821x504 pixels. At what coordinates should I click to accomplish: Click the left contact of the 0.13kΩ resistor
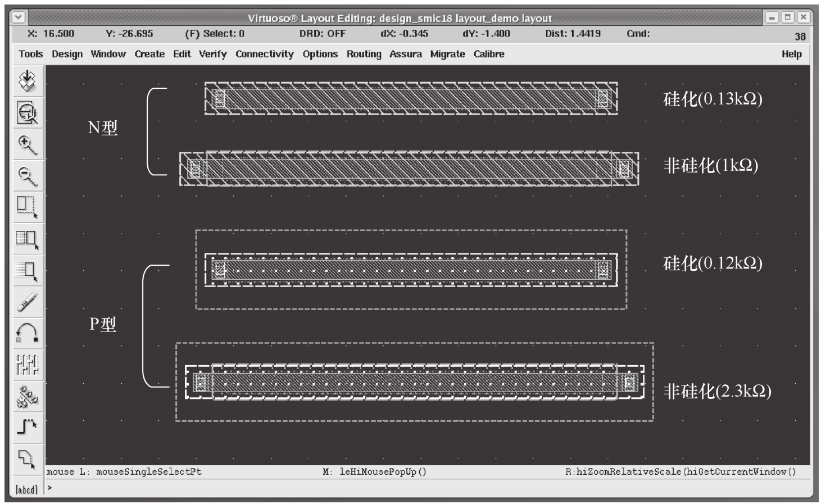click(x=220, y=99)
